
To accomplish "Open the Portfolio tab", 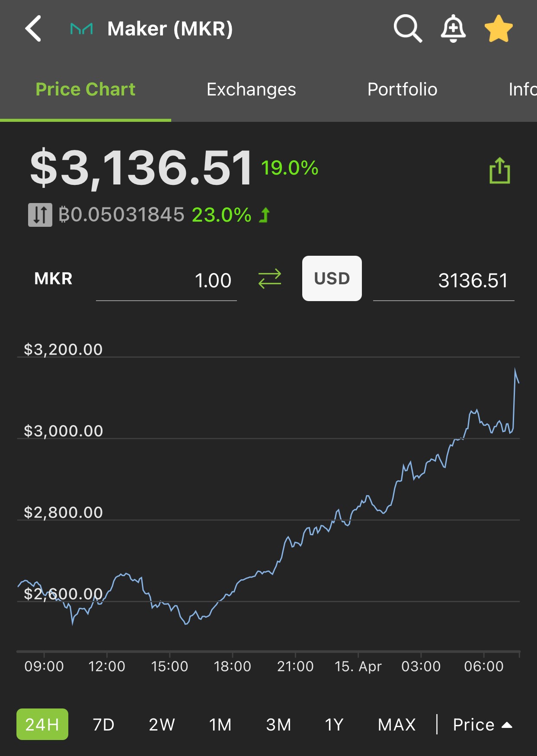I will [x=402, y=89].
